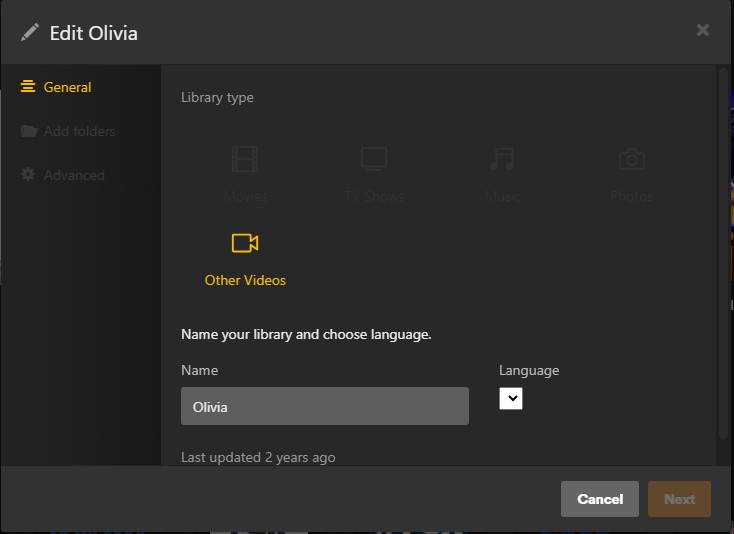The image size is (734, 534).
Task: Click the Library type heading
Action: coord(217,97)
